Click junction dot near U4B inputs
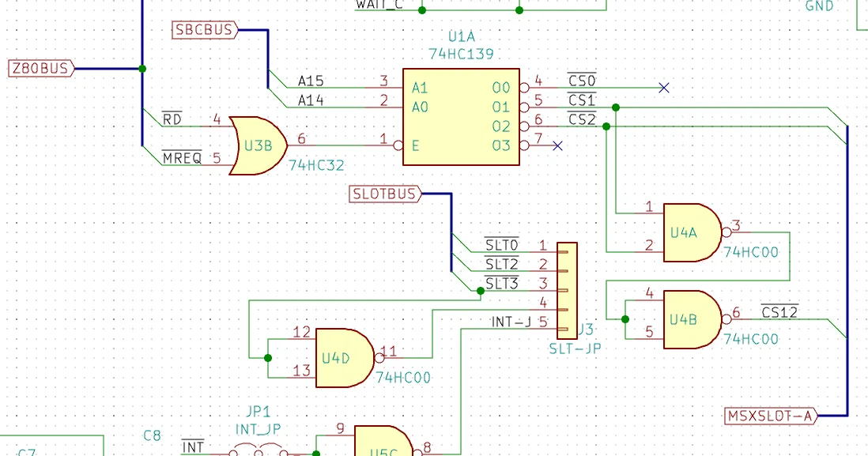The height and width of the screenshot is (456, 868). [625, 319]
